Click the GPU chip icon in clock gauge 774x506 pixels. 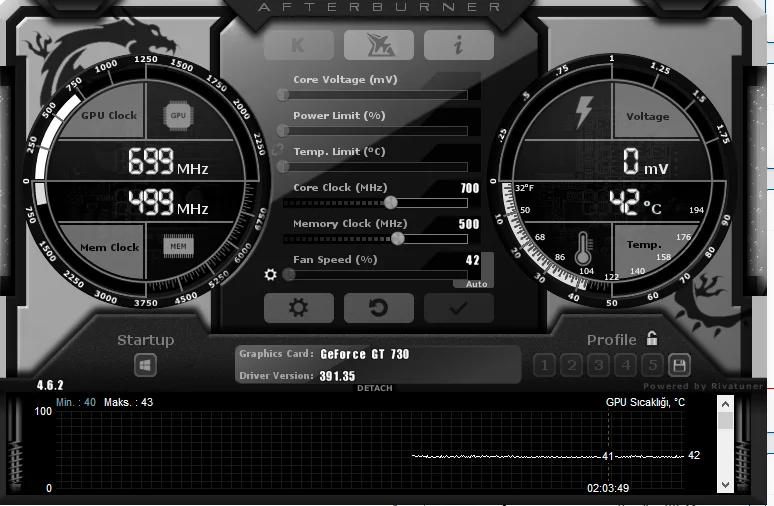coord(178,116)
